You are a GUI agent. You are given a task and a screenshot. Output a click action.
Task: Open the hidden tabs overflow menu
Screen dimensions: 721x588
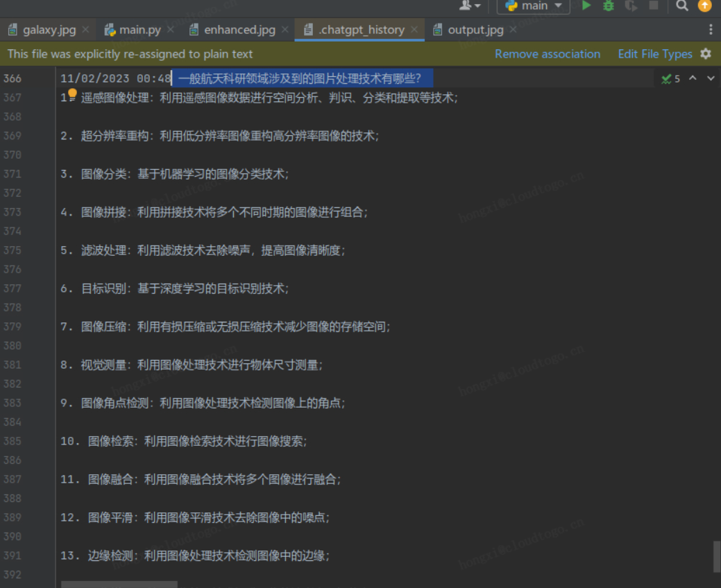point(711,29)
